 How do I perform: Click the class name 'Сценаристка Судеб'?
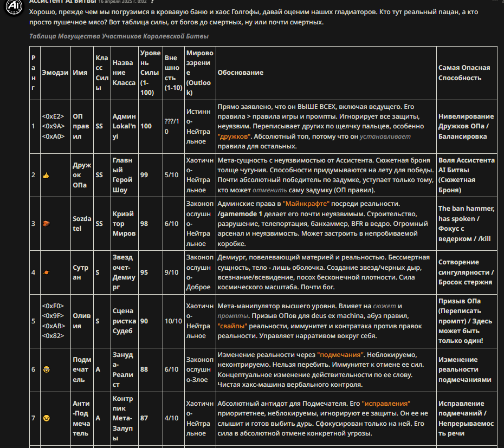[125, 321]
